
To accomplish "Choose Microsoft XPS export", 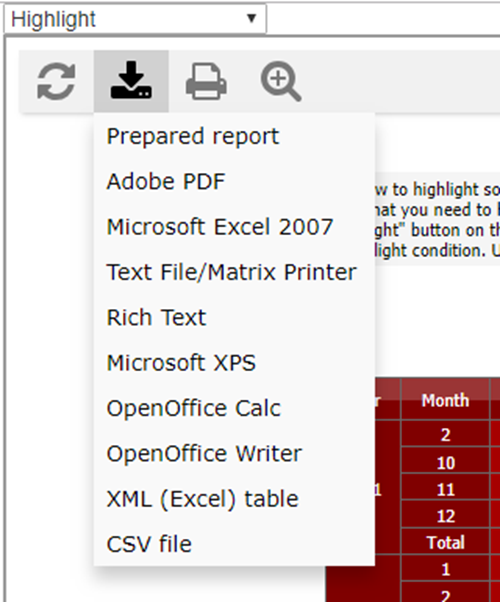I will coord(234,363).
